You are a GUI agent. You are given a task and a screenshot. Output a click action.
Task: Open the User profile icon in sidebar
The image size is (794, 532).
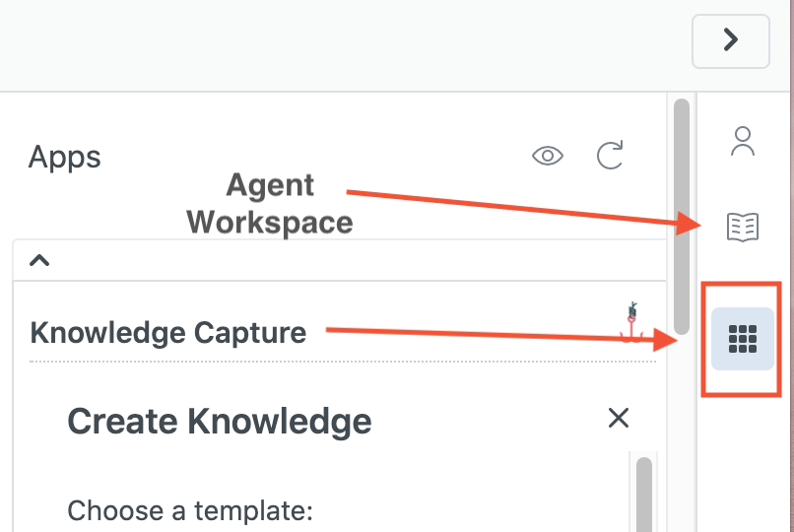[742, 141]
